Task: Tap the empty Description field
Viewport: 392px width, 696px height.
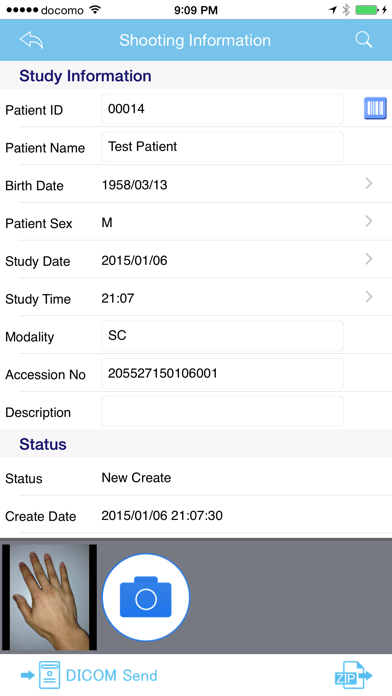Action: [222, 411]
